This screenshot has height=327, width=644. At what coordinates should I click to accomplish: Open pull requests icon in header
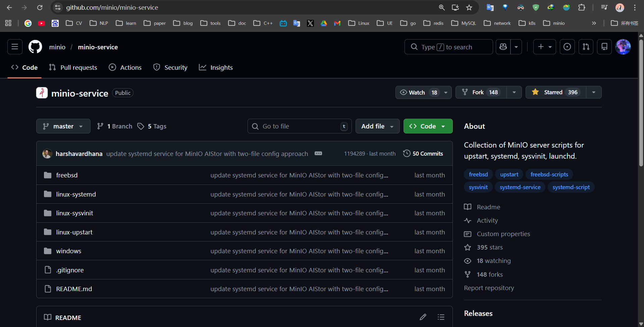tap(586, 47)
